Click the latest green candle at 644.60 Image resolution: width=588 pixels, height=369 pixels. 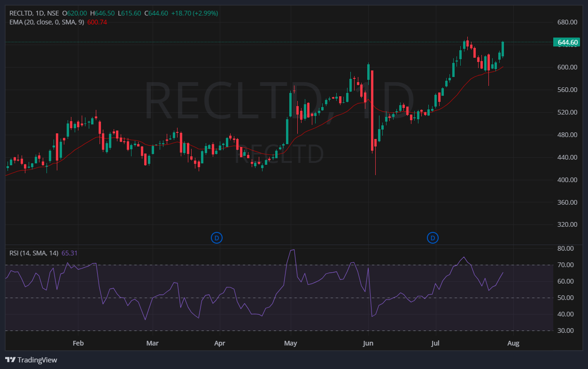pyautogui.click(x=503, y=49)
